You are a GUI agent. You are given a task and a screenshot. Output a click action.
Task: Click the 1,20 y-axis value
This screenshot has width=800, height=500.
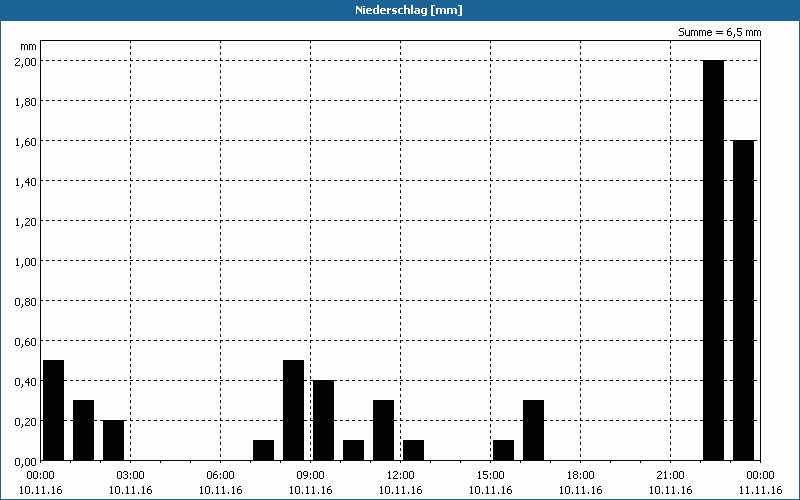coord(26,221)
